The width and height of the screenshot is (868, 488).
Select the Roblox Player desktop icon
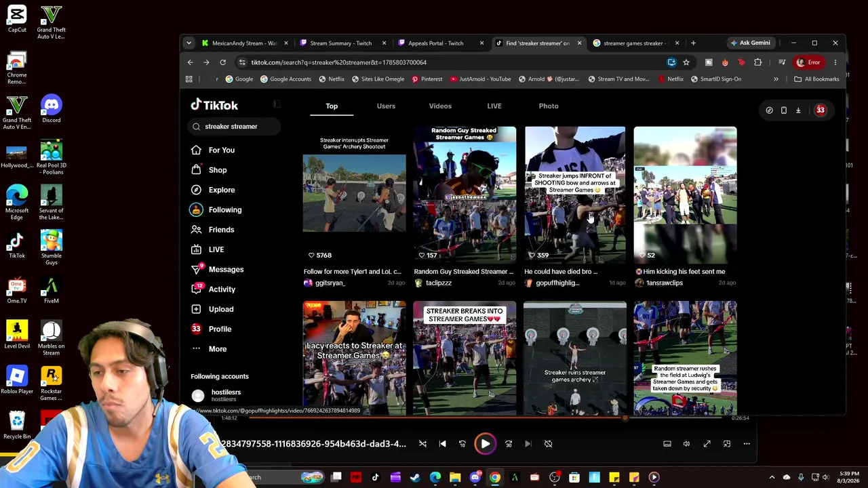(17, 380)
